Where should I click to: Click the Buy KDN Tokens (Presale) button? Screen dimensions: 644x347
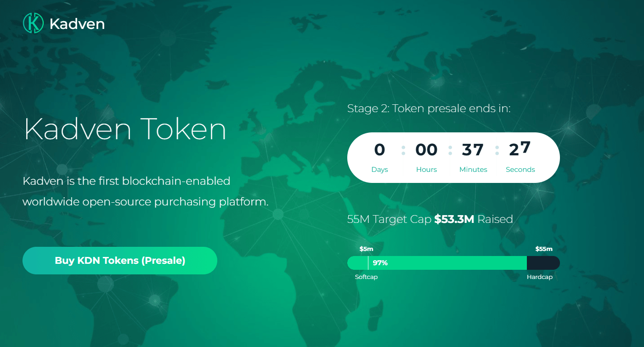tap(119, 260)
